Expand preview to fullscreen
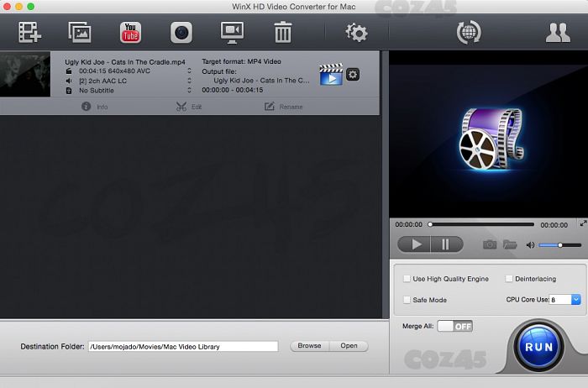The image size is (588, 388). click(583, 223)
